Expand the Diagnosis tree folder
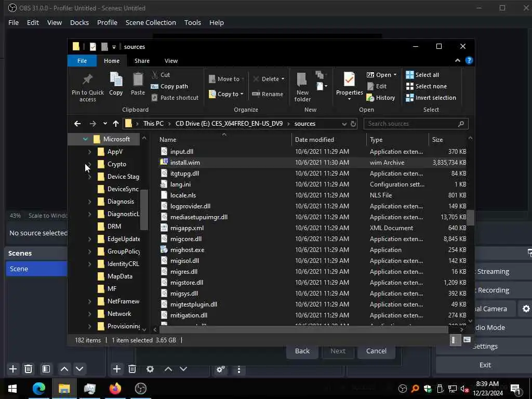 89,202
